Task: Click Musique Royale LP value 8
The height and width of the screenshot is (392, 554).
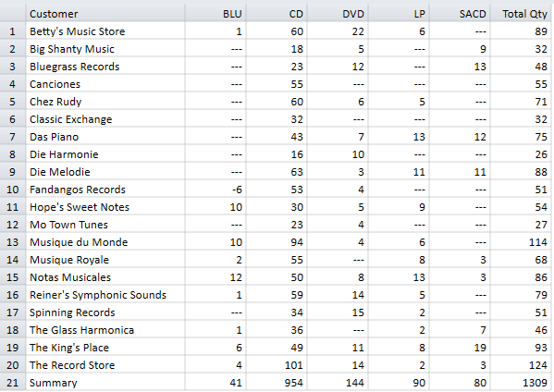Action: [399, 260]
